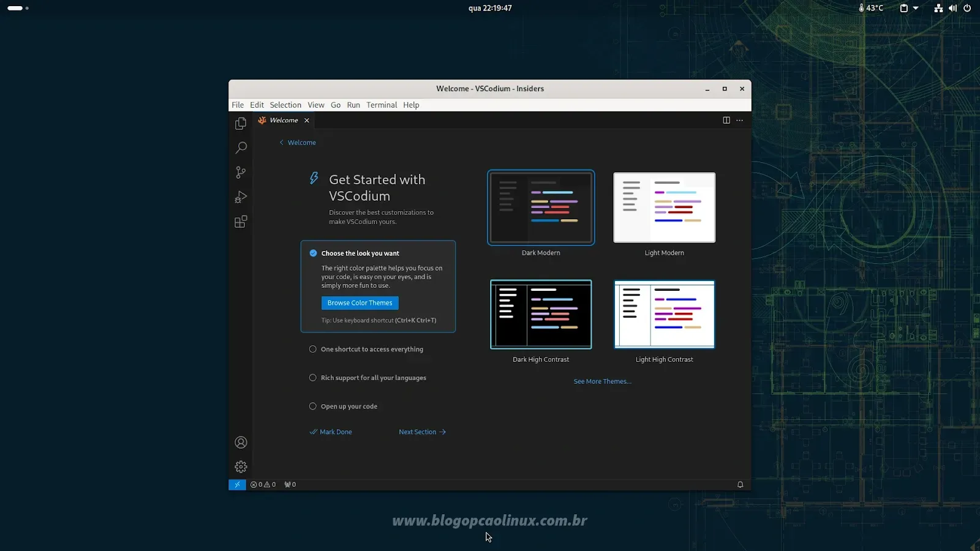This screenshot has width=980, height=551.
Task: Click the GNOME Activities indicator in top bar
Action: click(x=18, y=8)
